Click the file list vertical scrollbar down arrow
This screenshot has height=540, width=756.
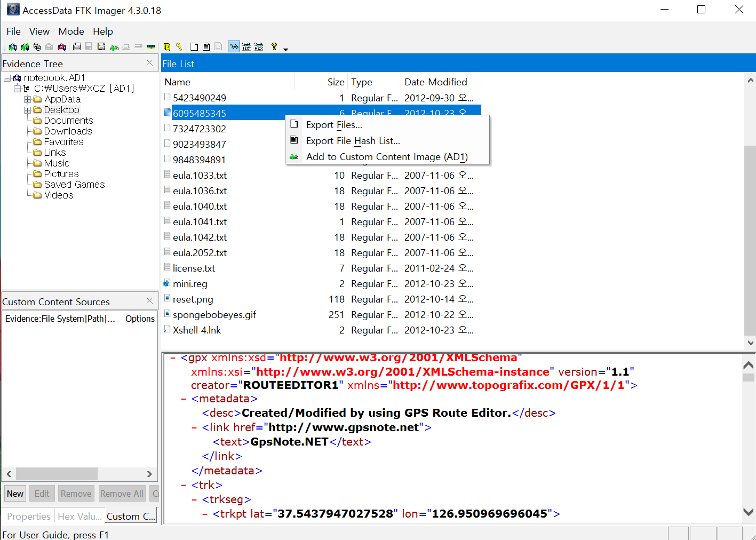point(750,343)
